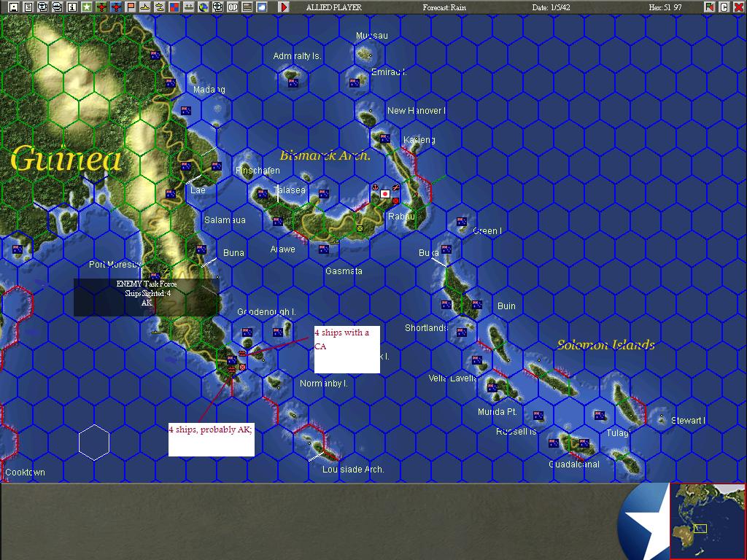Click the white outlined selected hex
747x560 pixels.
(x=94, y=443)
